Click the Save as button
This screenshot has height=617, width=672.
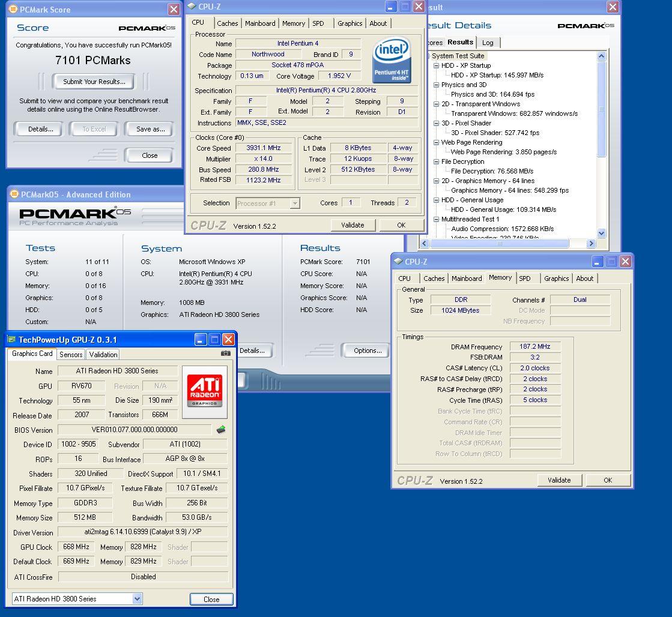(150, 129)
